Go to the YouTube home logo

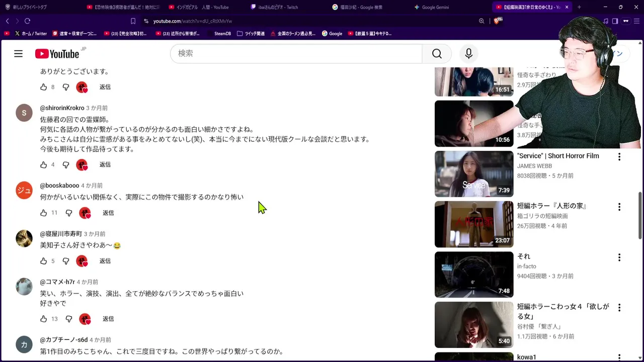click(x=57, y=54)
